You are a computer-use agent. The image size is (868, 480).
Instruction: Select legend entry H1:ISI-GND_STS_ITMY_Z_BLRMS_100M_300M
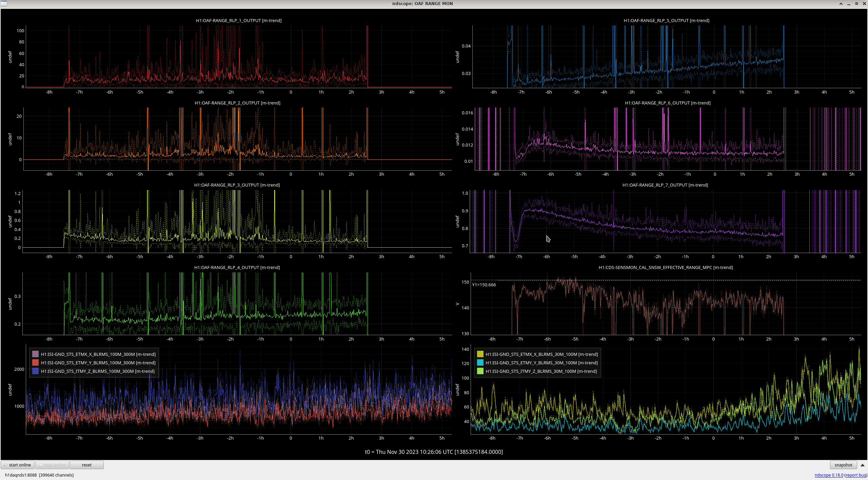coord(98,371)
